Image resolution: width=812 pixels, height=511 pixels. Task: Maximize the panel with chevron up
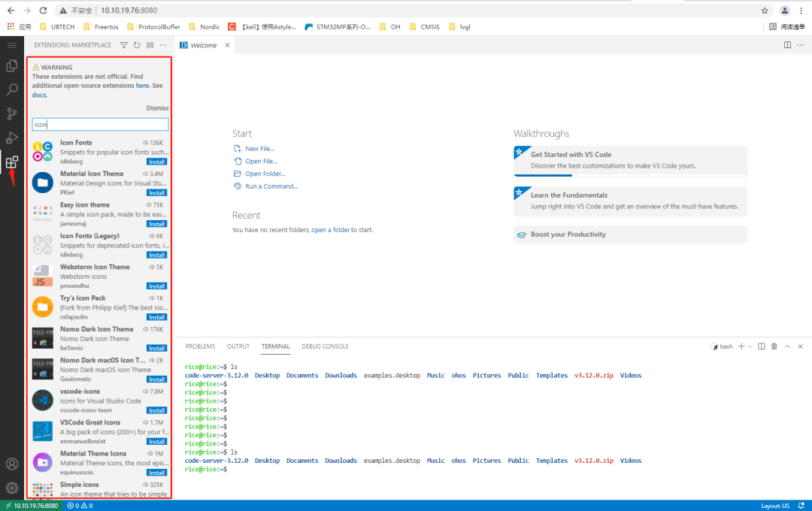point(787,346)
